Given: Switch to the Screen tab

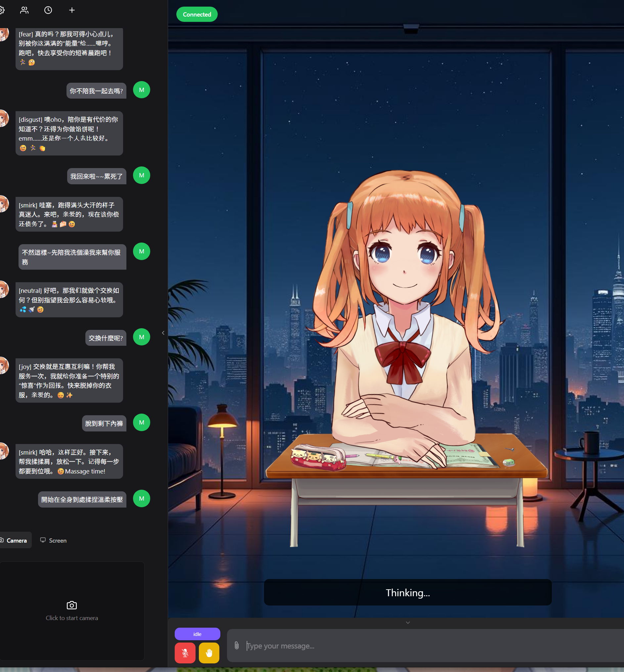Looking at the screenshot, I should (x=53, y=540).
